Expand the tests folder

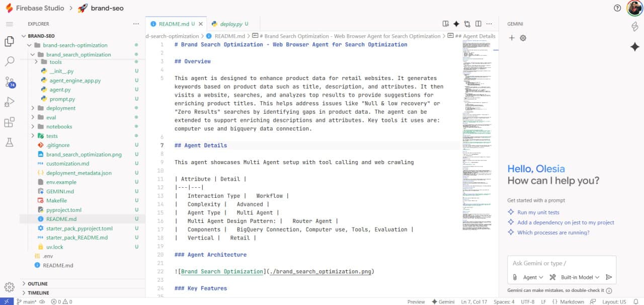click(x=33, y=136)
